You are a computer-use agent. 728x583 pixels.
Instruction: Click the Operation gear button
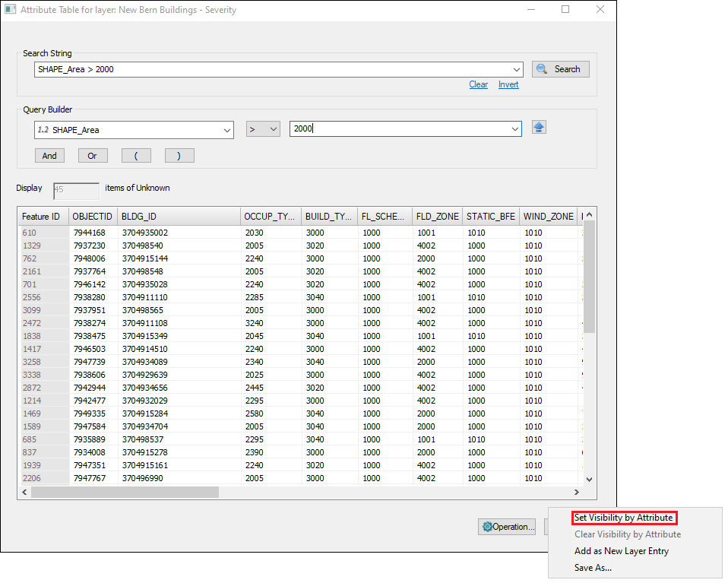point(507,526)
